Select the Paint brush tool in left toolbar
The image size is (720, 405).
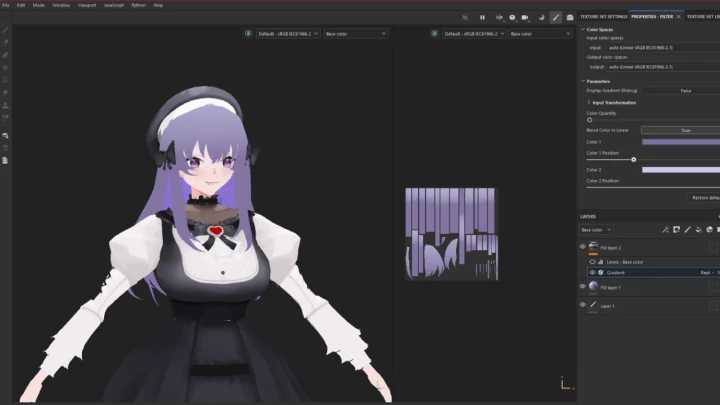[x=6, y=30]
